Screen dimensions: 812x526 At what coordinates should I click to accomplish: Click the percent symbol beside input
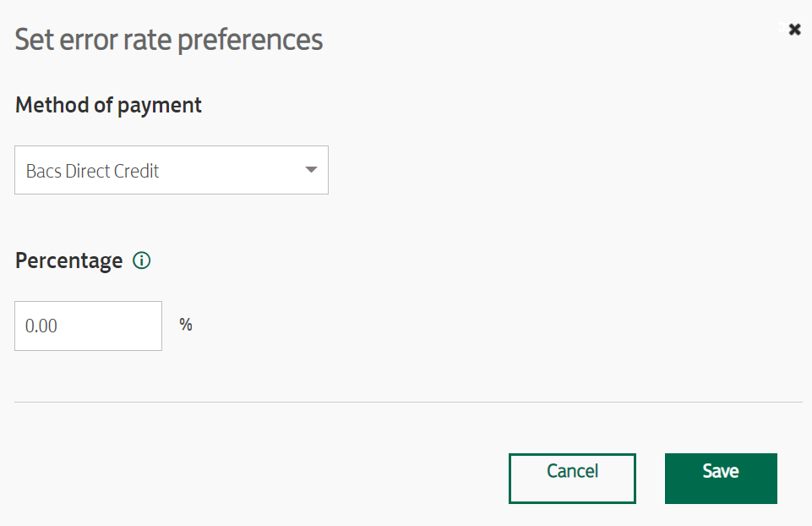(x=186, y=325)
